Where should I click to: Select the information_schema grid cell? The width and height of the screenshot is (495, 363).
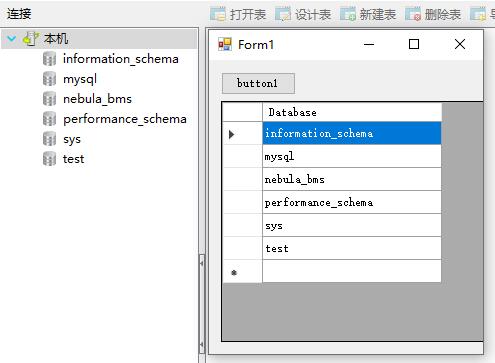click(x=352, y=133)
